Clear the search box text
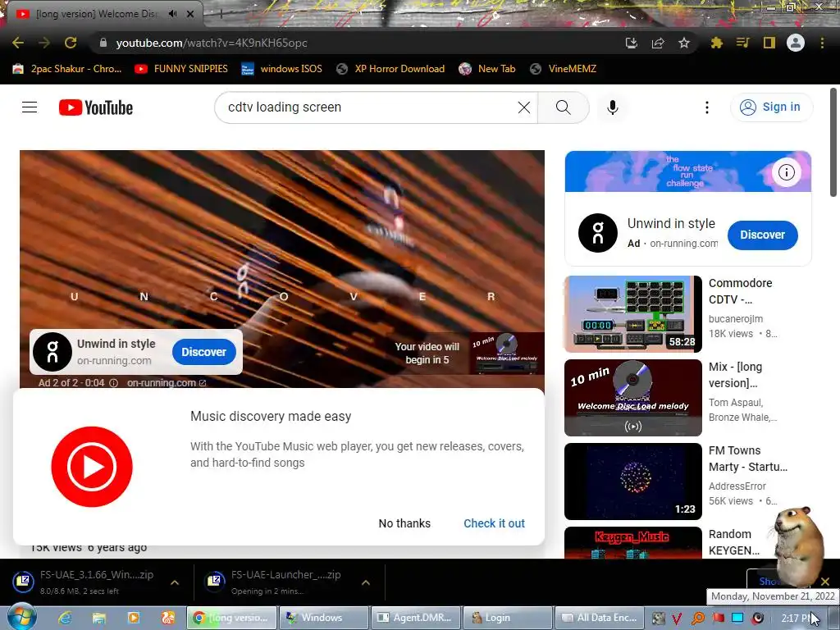 pos(524,107)
